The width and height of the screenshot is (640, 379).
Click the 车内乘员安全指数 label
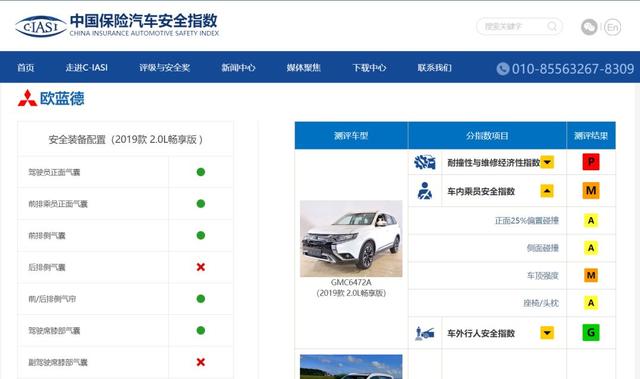[481, 191]
